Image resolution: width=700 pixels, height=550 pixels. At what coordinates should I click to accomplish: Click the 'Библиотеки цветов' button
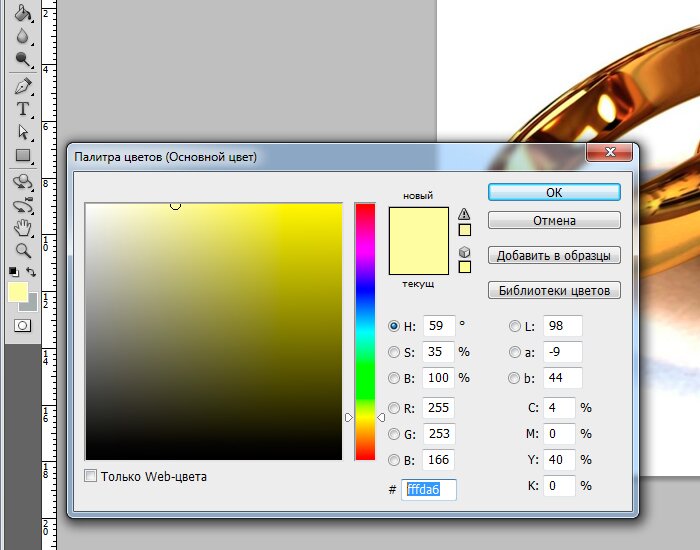point(554,291)
